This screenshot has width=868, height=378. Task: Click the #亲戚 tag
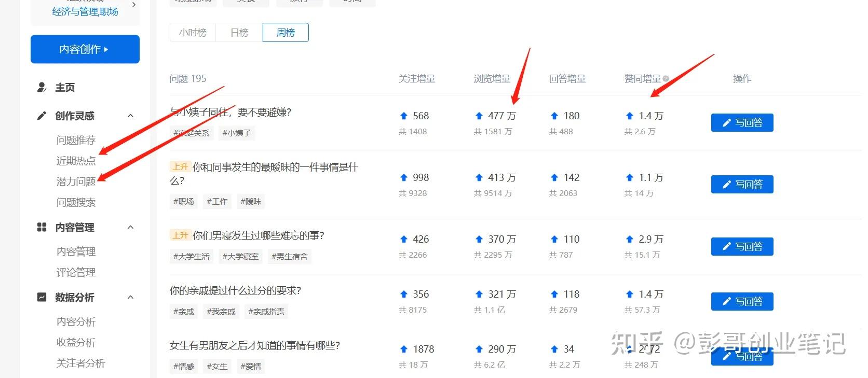pyautogui.click(x=183, y=312)
